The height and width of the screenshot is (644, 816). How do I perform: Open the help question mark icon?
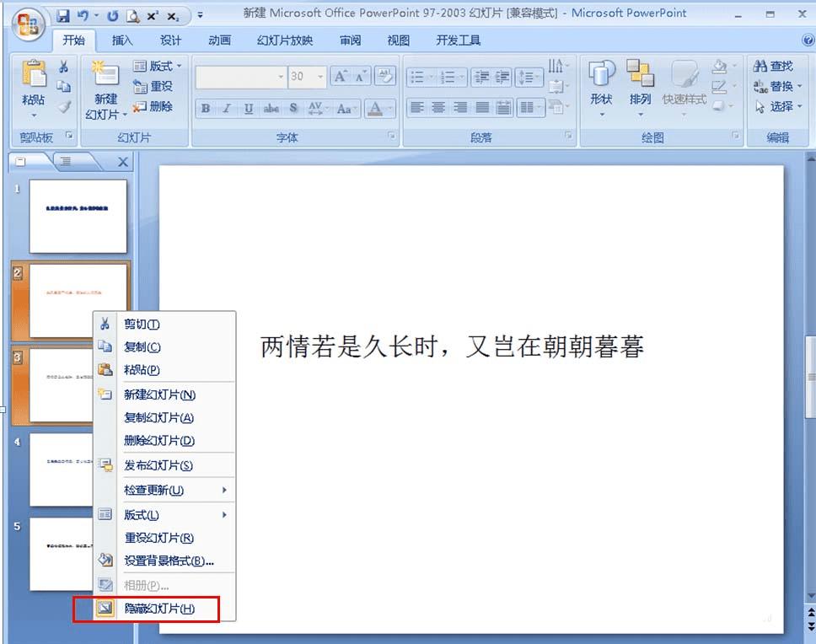808,40
